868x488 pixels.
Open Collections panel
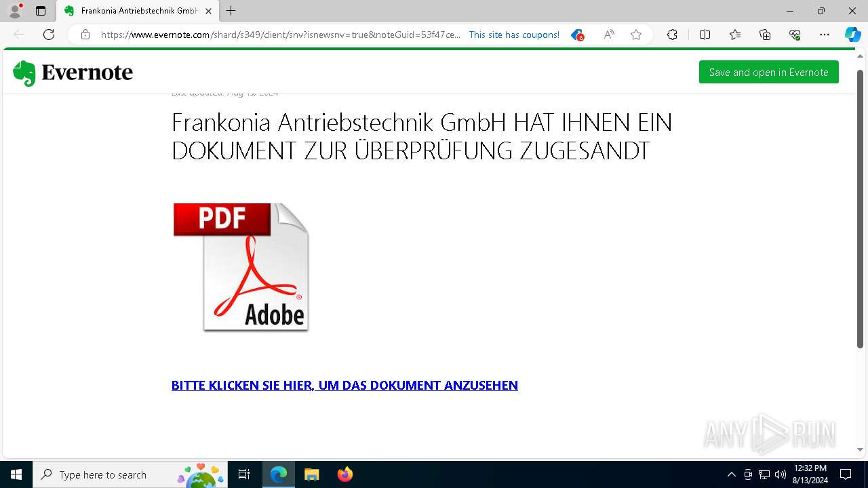[765, 35]
